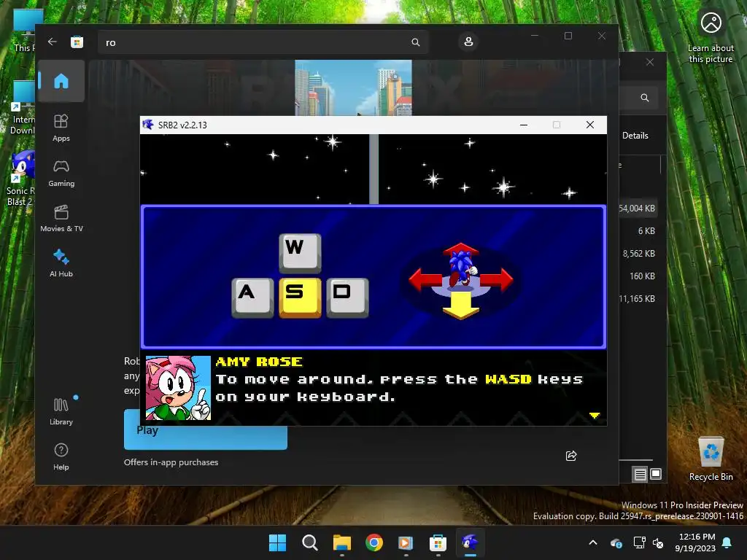The height and width of the screenshot is (560, 747).
Task: Open the Gaming section in Microsoft Store
Action: [x=61, y=172]
